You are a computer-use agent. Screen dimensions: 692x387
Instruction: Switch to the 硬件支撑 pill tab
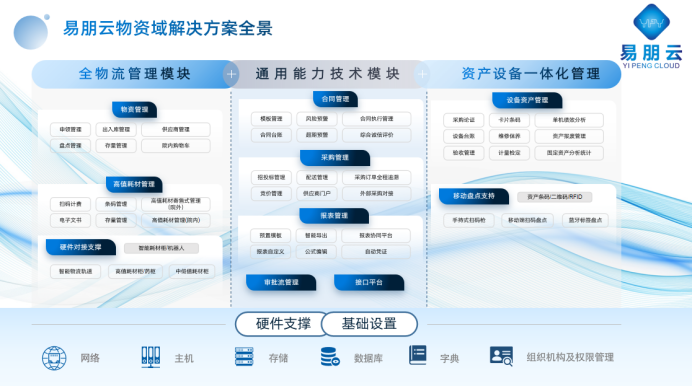(283, 324)
